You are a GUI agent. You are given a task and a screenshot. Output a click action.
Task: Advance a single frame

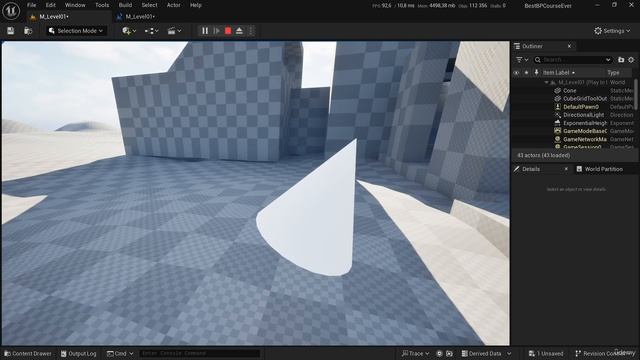217,31
